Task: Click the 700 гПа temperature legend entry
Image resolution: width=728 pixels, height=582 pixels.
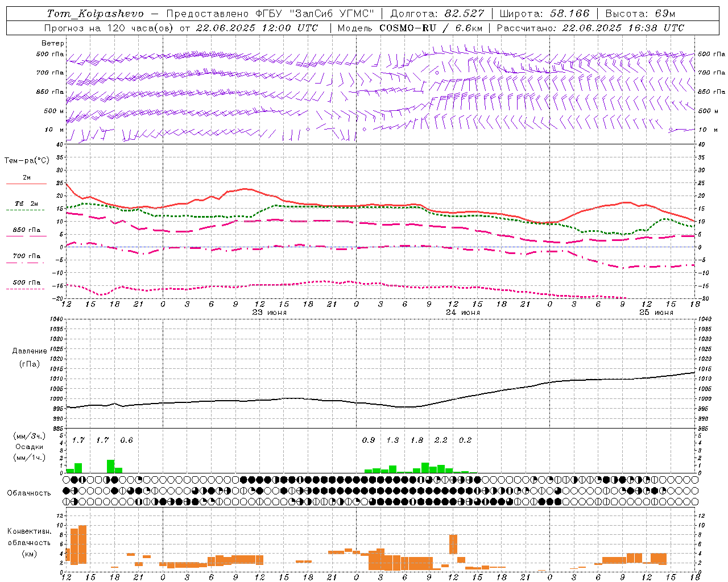Action: pos(27,256)
